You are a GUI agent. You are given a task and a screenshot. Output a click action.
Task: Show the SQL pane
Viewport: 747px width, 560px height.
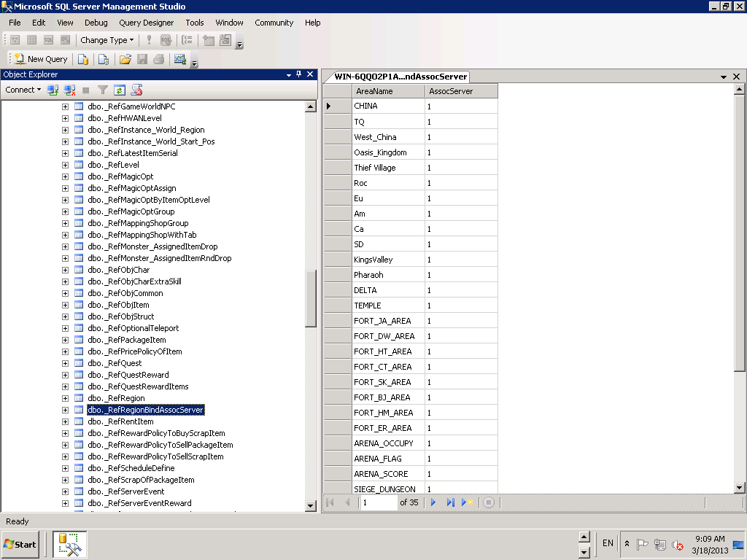click(x=49, y=40)
